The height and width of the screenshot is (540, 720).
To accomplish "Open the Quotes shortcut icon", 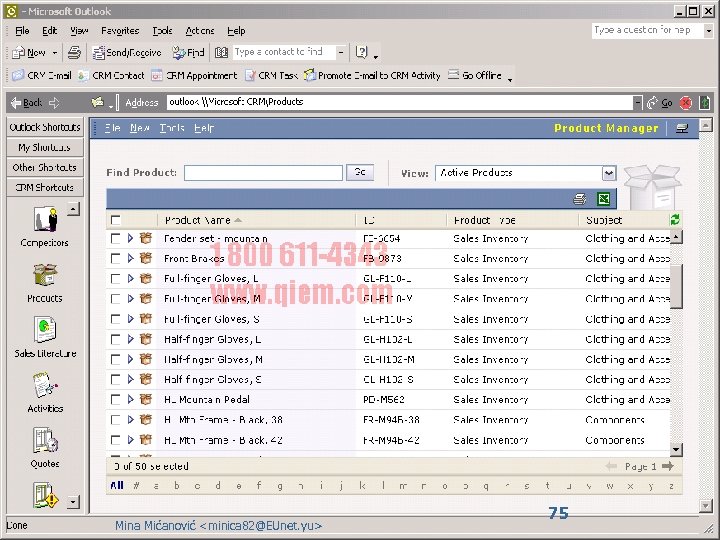I will (45, 440).
